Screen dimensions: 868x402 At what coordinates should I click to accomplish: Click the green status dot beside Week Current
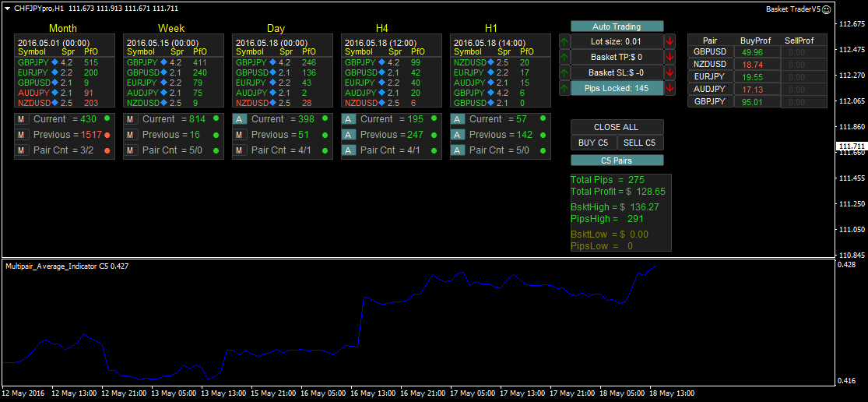(x=216, y=119)
